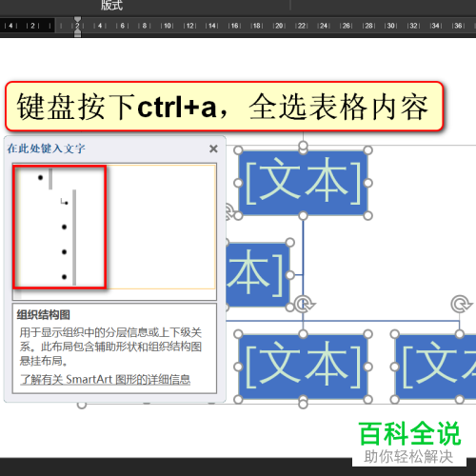Select the bottom-right cut-off [文 box

pos(435,367)
